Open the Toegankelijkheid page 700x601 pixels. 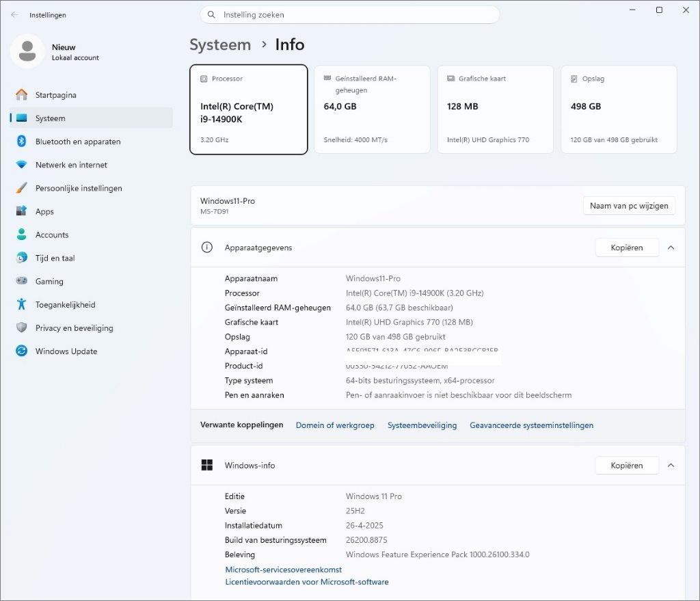pyautogui.click(x=91, y=304)
